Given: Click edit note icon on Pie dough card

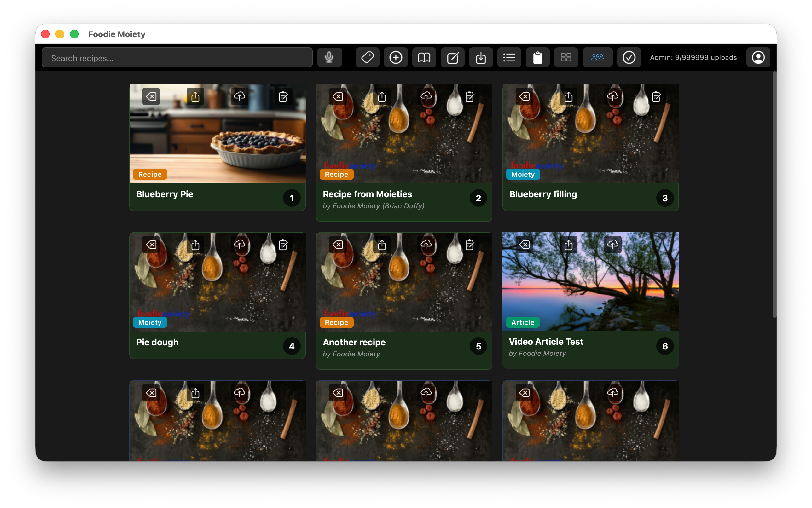Looking at the screenshot, I should point(283,245).
